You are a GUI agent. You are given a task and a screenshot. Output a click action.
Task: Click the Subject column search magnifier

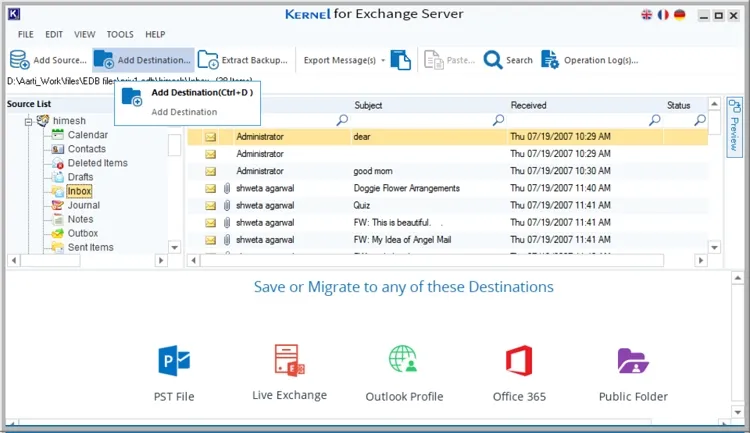point(498,120)
